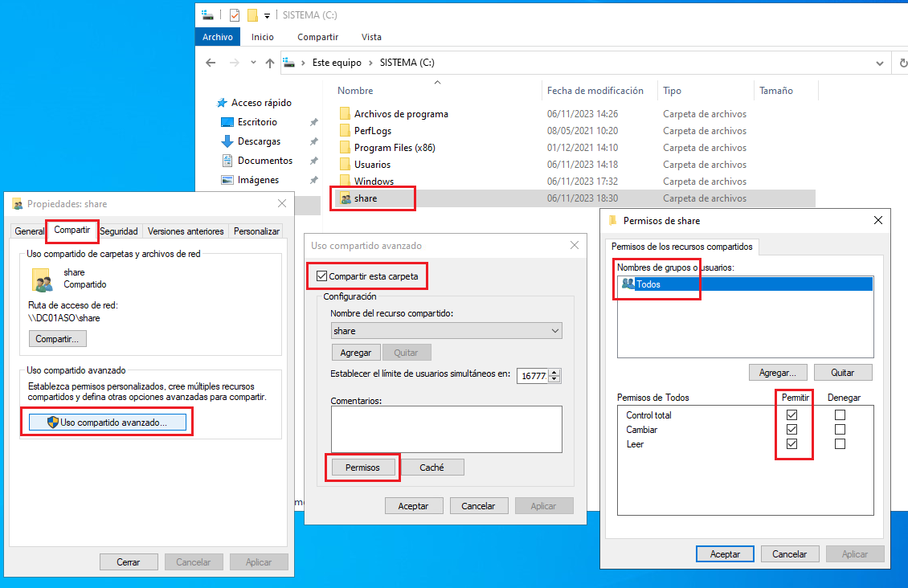Open the shared resource name dropdown
Image resolution: width=908 pixels, height=588 pixels.
click(554, 330)
